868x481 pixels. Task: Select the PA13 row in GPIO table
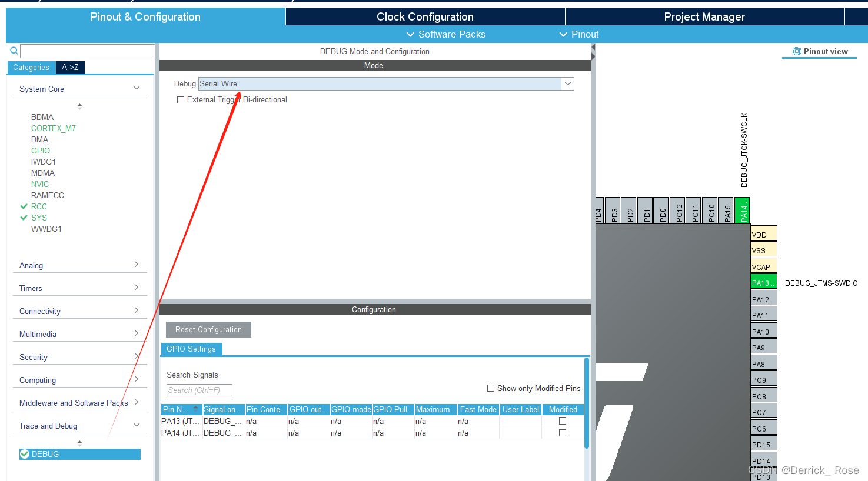tap(372, 421)
